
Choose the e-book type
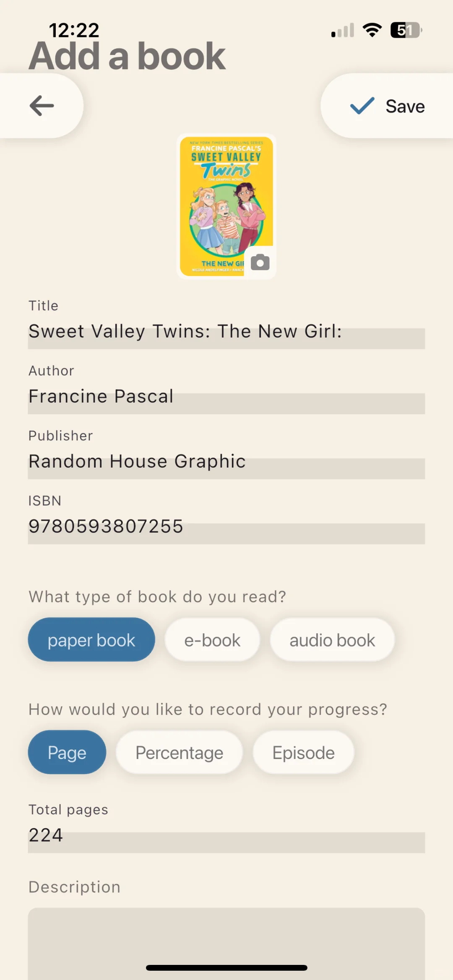pos(212,640)
